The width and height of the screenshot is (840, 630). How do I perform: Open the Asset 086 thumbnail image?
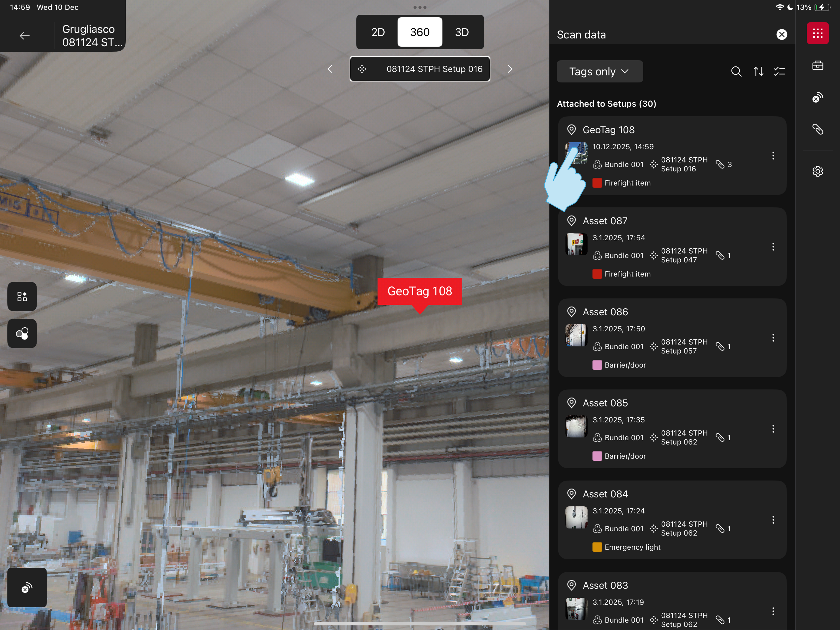click(x=576, y=335)
